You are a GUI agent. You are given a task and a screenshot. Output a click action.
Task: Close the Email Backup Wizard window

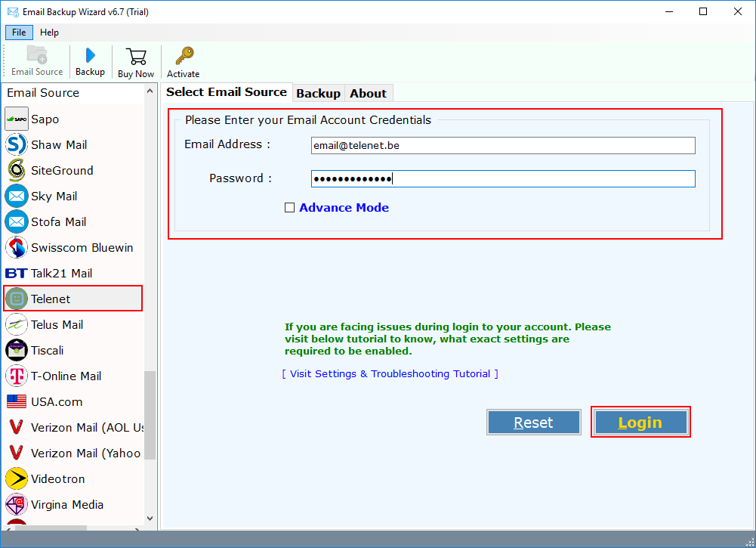pyautogui.click(x=738, y=11)
